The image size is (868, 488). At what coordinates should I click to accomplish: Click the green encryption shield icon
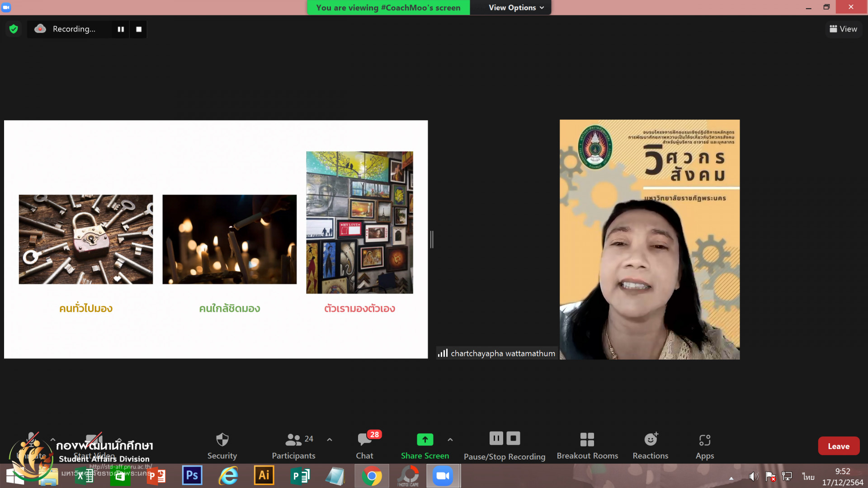coord(14,29)
